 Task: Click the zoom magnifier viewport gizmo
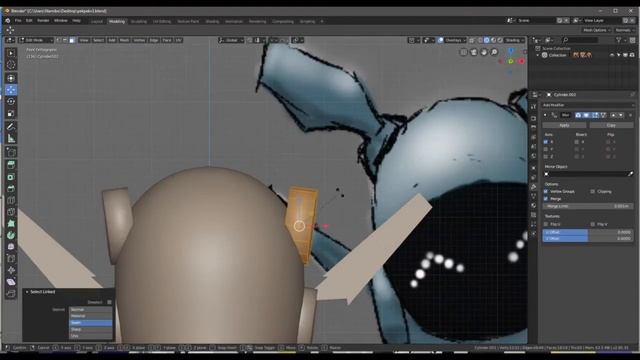494,52
